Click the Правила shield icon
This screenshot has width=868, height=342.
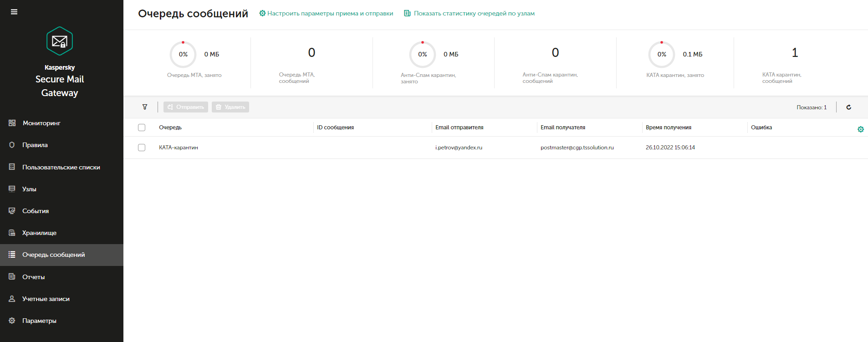pos(12,145)
